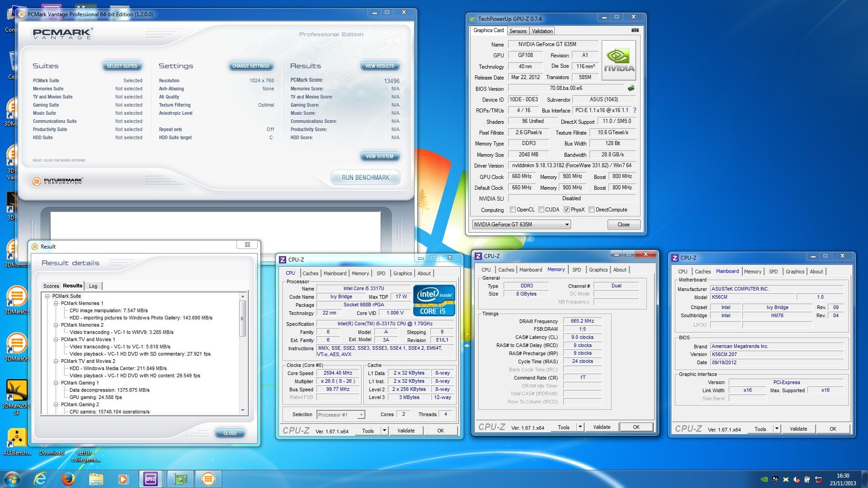The height and width of the screenshot is (488, 868).
Task: Click the PCMark Vantage title bar icon
Action: (x=23, y=14)
